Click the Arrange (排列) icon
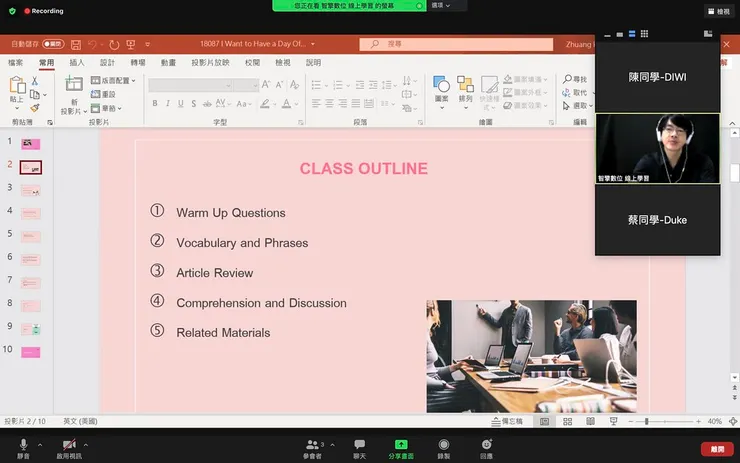 pyautogui.click(x=465, y=84)
